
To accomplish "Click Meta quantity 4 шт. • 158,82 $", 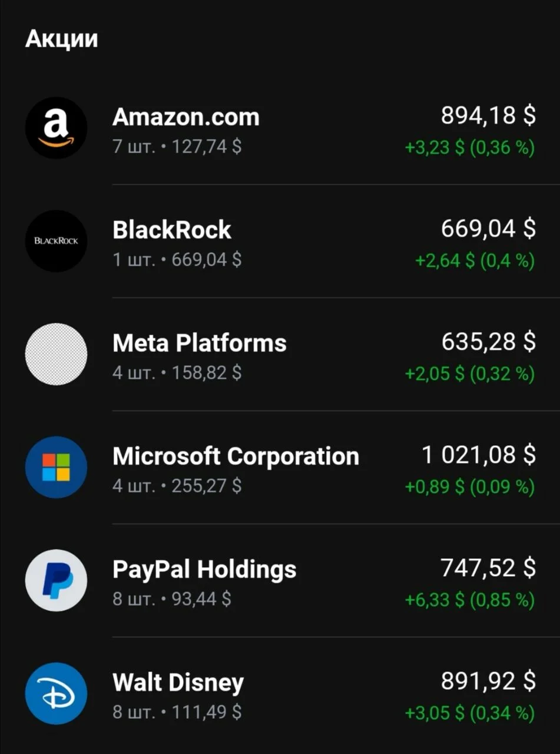I will [x=177, y=373].
